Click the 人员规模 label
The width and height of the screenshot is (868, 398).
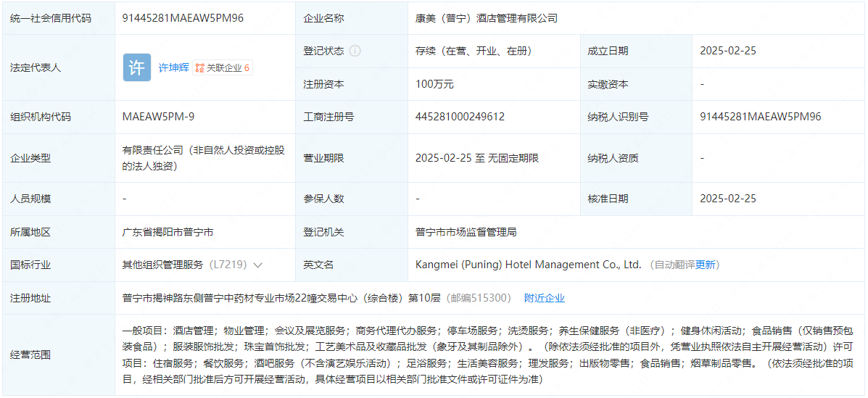coord(30,198)
